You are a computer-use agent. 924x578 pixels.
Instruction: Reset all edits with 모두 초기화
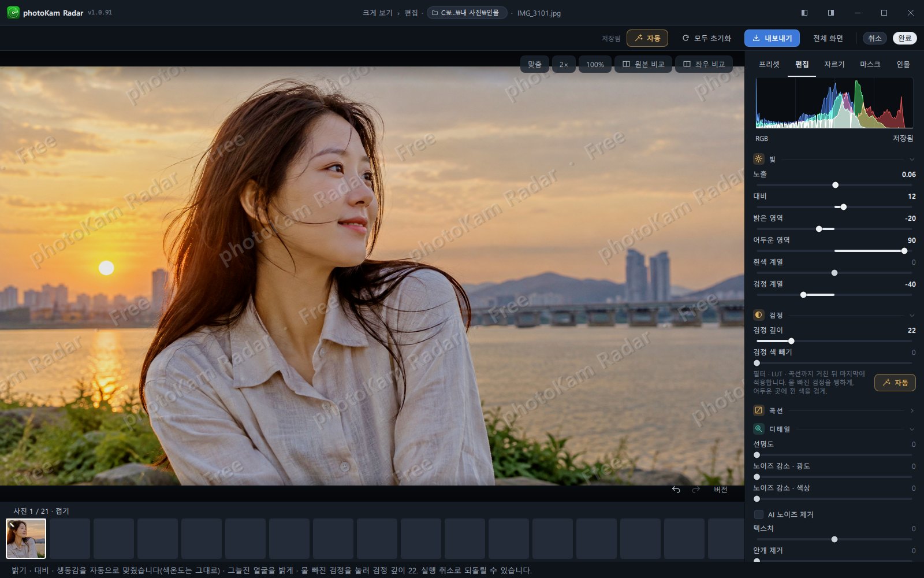click(x=706, y=38)
